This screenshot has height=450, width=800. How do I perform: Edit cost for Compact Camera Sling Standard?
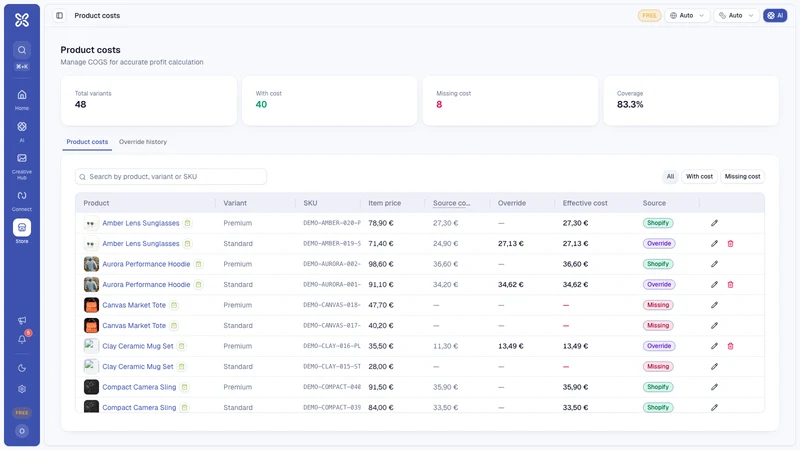(714, 407)
